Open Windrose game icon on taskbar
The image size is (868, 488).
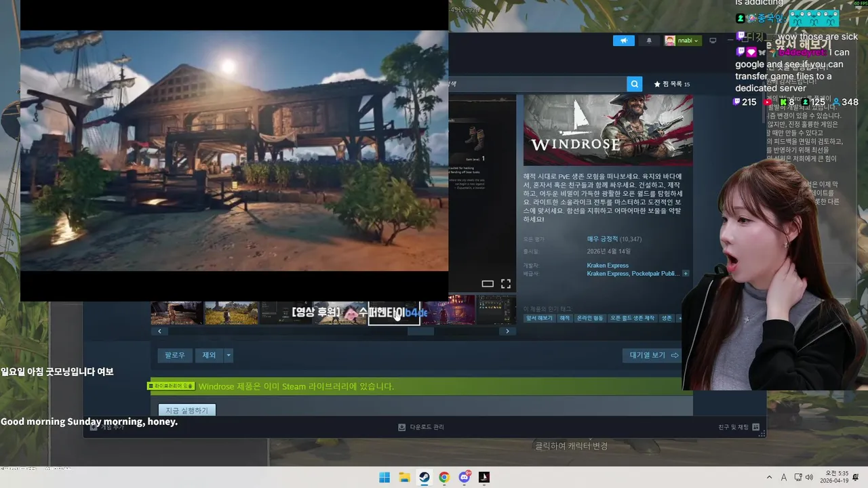484,477
